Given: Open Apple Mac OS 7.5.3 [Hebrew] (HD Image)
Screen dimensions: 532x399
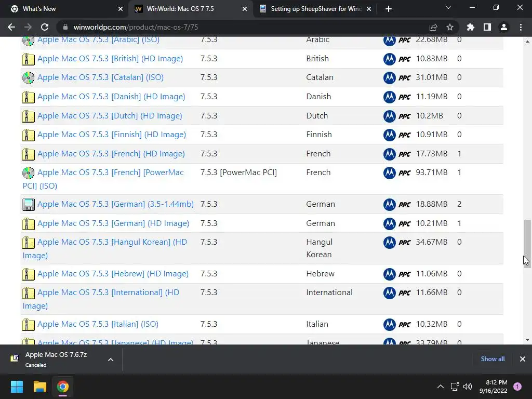Looking at the screenshot, I should point(113,274).
